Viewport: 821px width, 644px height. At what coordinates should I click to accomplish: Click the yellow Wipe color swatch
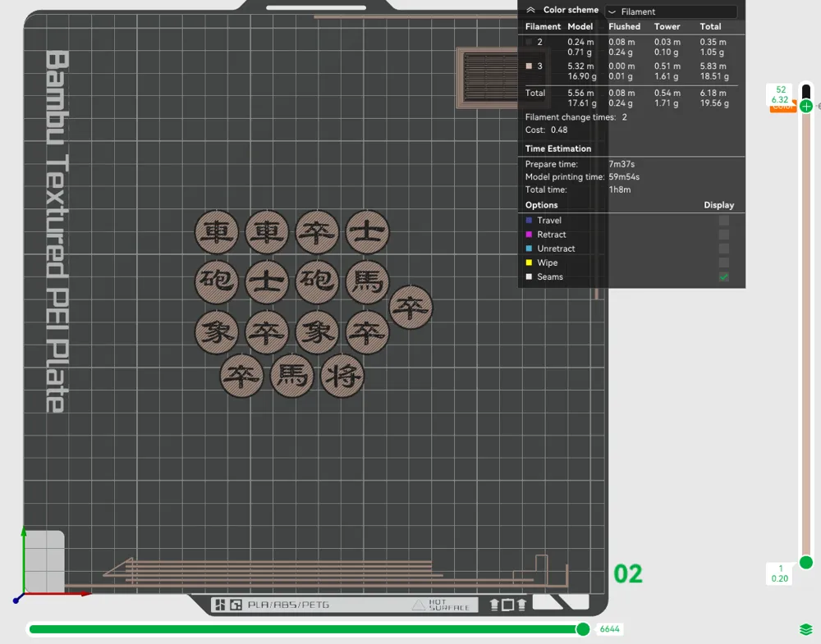529,263
